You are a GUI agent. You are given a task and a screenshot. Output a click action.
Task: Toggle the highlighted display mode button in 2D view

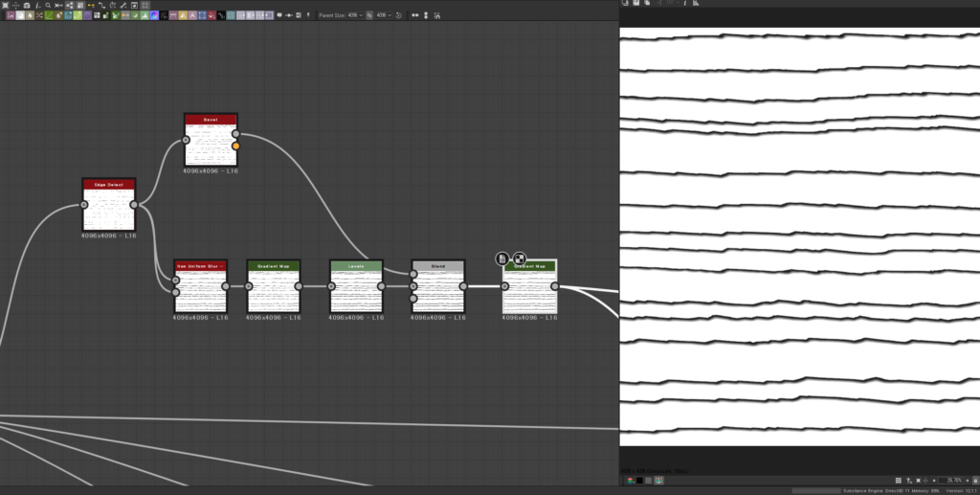tap(659, 480)
